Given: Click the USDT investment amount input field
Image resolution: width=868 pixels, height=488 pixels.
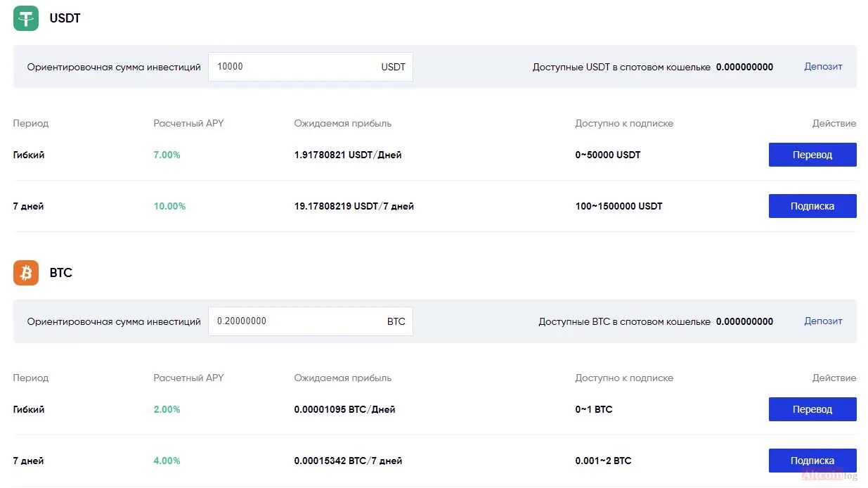Looking at the screenshot, I should click(311, 67).
